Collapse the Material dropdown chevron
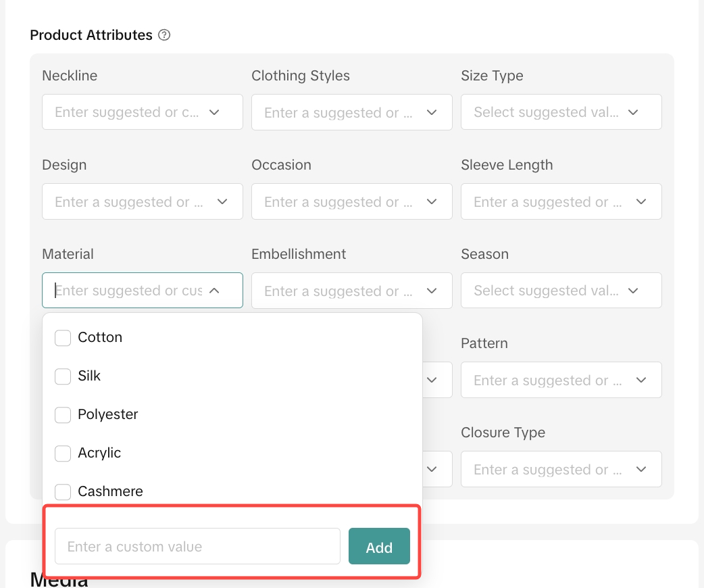The image size is (704, 588). click(214, 291)
